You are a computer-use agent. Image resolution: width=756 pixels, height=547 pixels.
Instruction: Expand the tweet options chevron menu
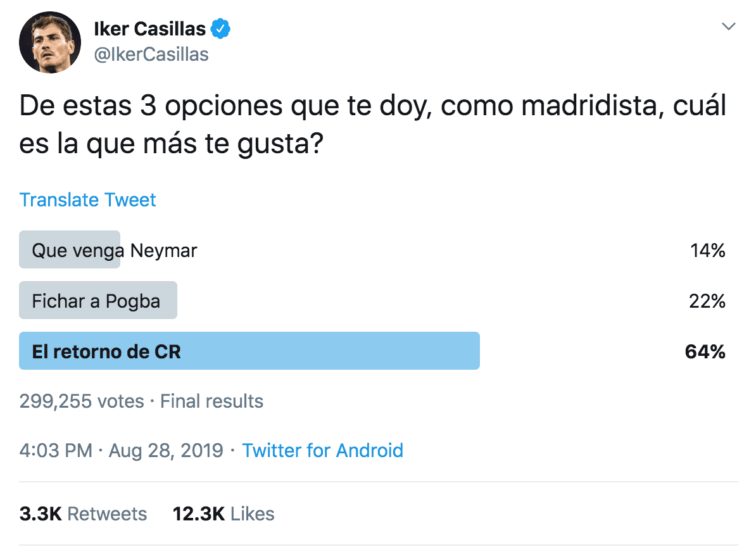(x=729, y=27)
